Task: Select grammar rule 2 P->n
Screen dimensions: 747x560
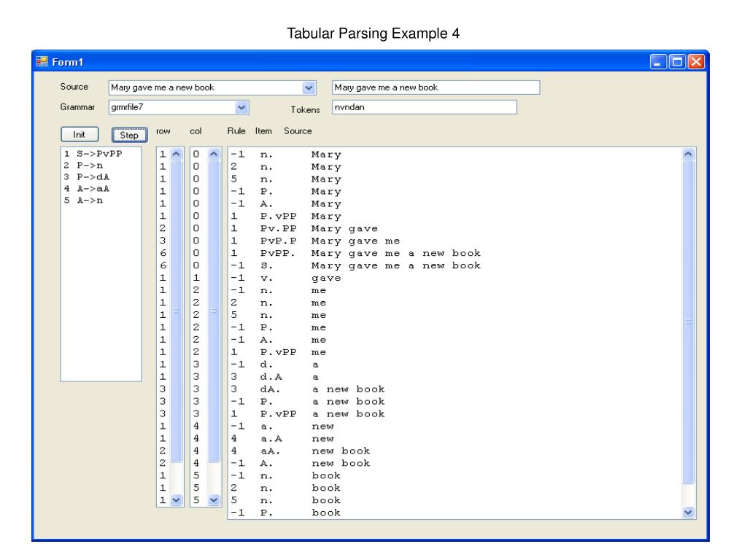Action: point(84,166)
